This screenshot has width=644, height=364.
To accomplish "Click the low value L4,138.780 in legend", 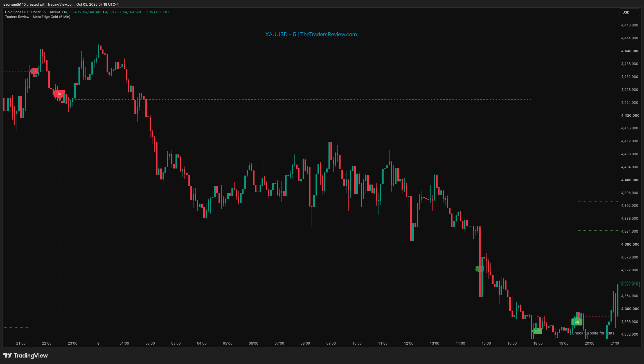I will click(112, 12).
